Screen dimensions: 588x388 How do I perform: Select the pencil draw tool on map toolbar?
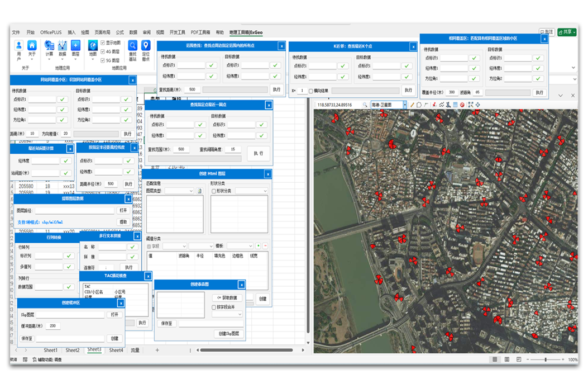coord(412,105)
